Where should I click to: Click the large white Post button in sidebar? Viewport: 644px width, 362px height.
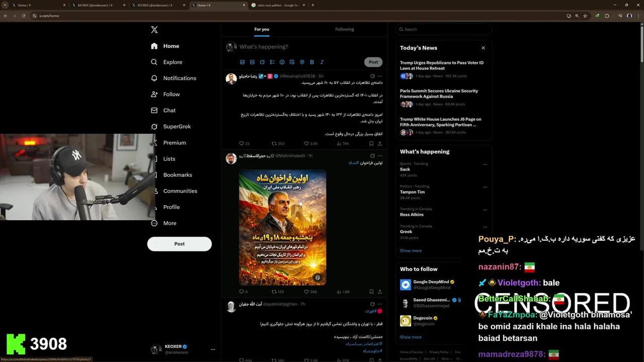tap(179, 244)
